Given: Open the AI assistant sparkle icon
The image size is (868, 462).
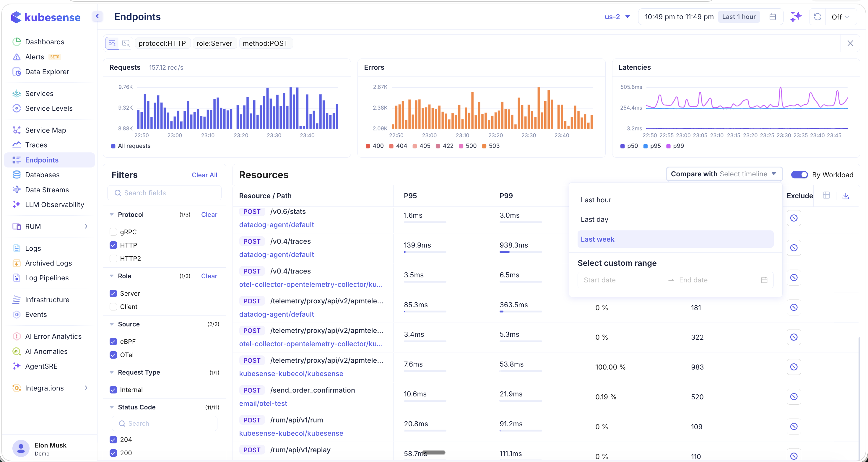Looking at the screenshot, I should (796, 17).
